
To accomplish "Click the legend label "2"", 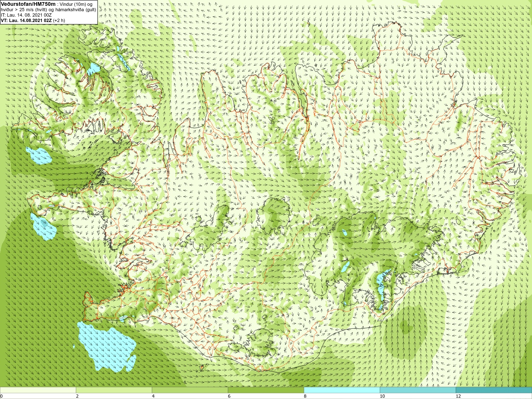I will click(x=77, y=396).
